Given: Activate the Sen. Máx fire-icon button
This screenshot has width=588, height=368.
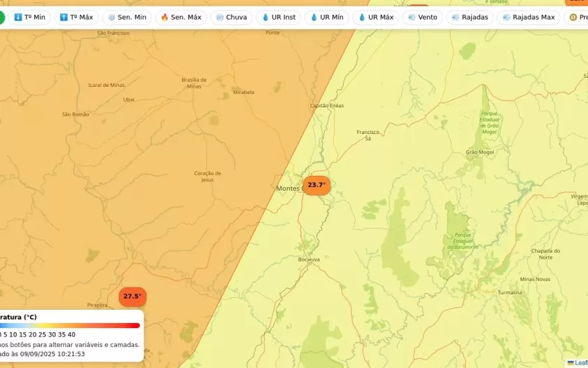Looking at the screenshot, I should 181,18.
